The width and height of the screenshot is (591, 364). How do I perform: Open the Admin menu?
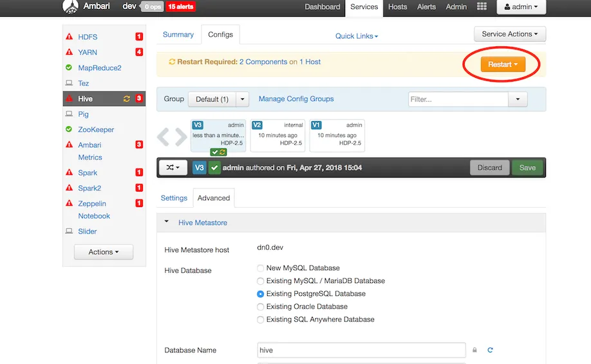coord(456,7)
